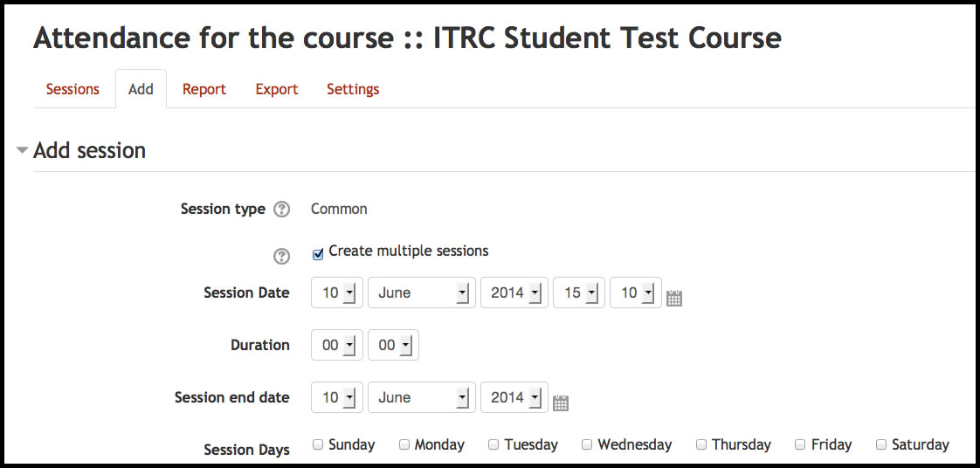This screenshot has width=980, height=468.
Task: Open the Report tab
Action: (204, 89)
